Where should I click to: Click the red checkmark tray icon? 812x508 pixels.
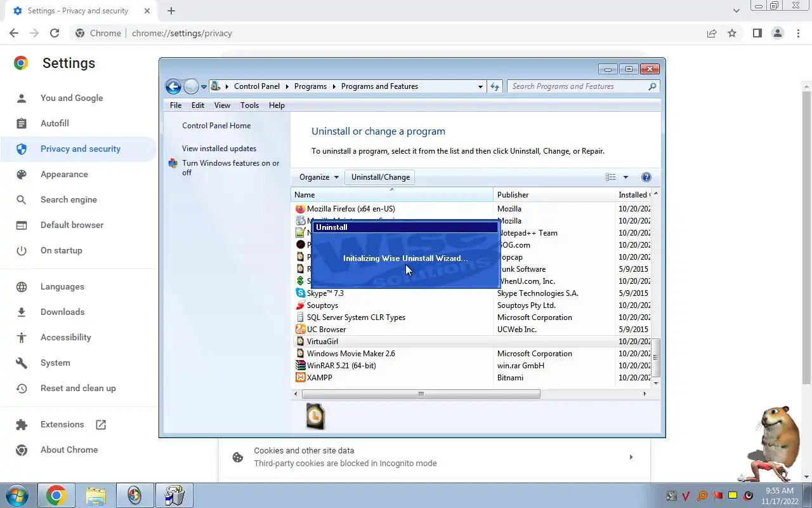pyautogui.click(x=686, y=495)
